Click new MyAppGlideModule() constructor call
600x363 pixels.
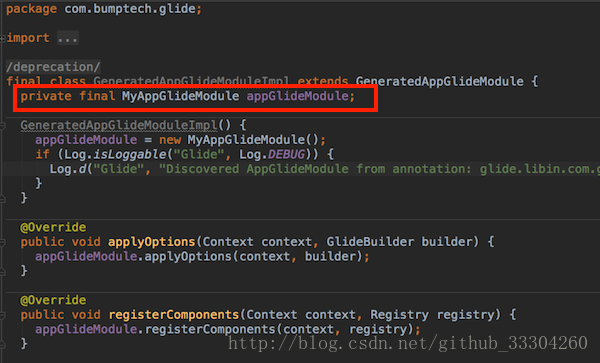click(x=239, y=140)
